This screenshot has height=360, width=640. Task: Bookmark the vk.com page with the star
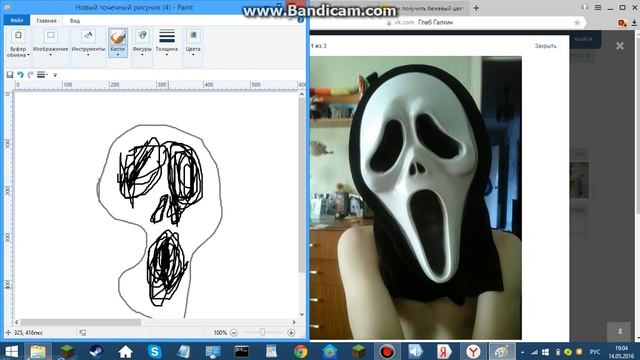[x=577, y=22]
